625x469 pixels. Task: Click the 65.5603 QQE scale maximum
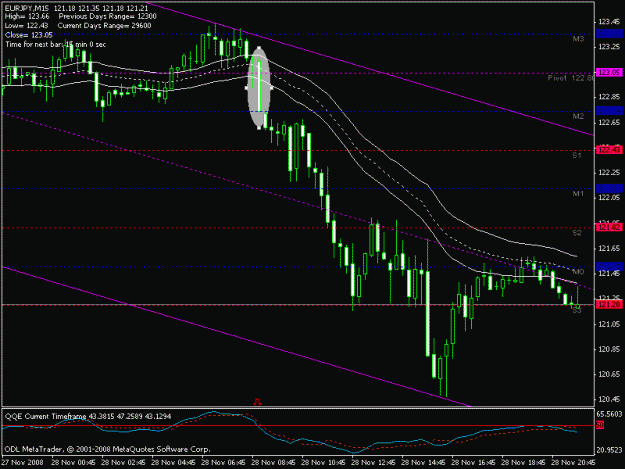(x=609, y=414)
